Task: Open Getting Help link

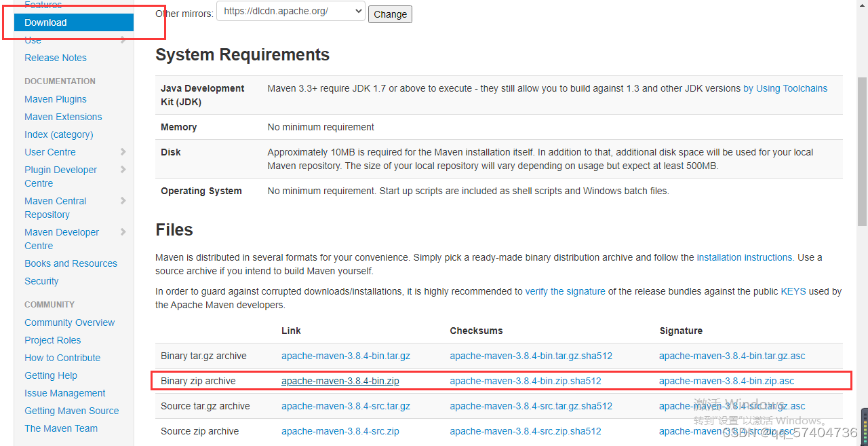Action: coord(51,375)
